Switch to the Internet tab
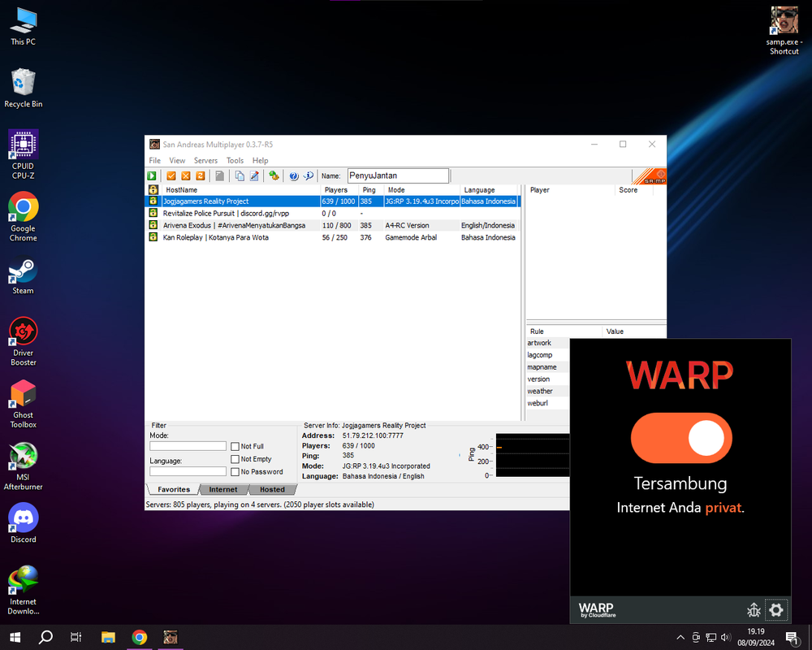 pyautogui.click(x=223, y=489)
